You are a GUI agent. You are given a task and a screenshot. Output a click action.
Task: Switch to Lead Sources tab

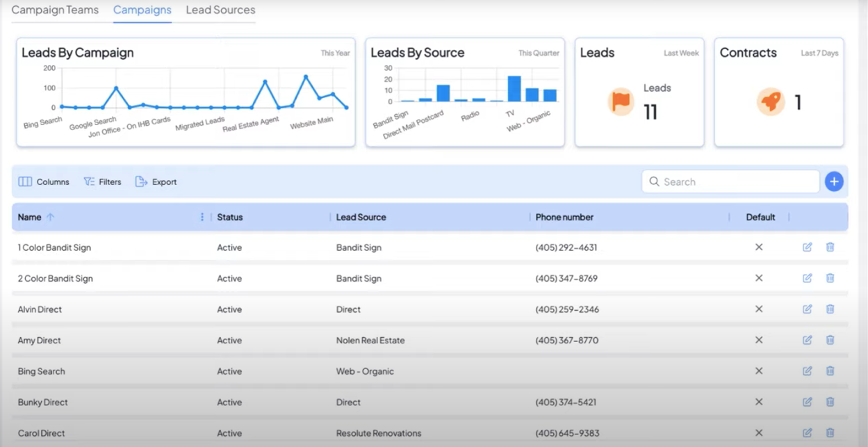coord(220,10)
